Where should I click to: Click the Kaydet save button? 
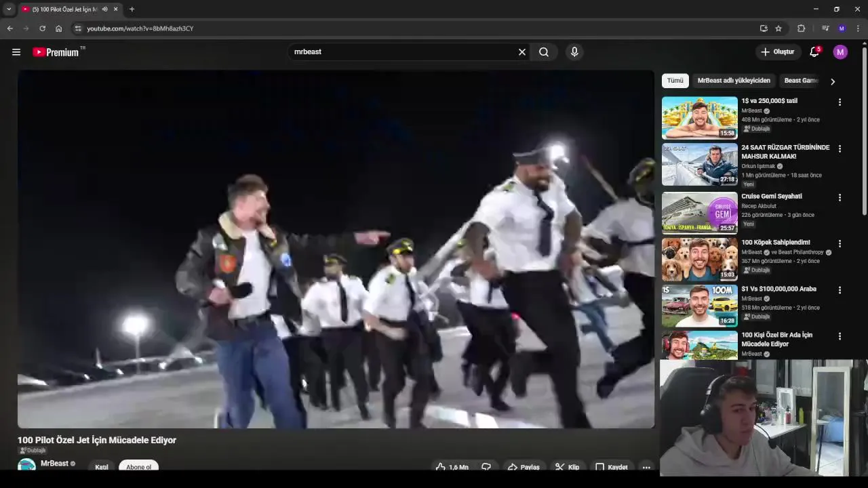pos(612,466)
